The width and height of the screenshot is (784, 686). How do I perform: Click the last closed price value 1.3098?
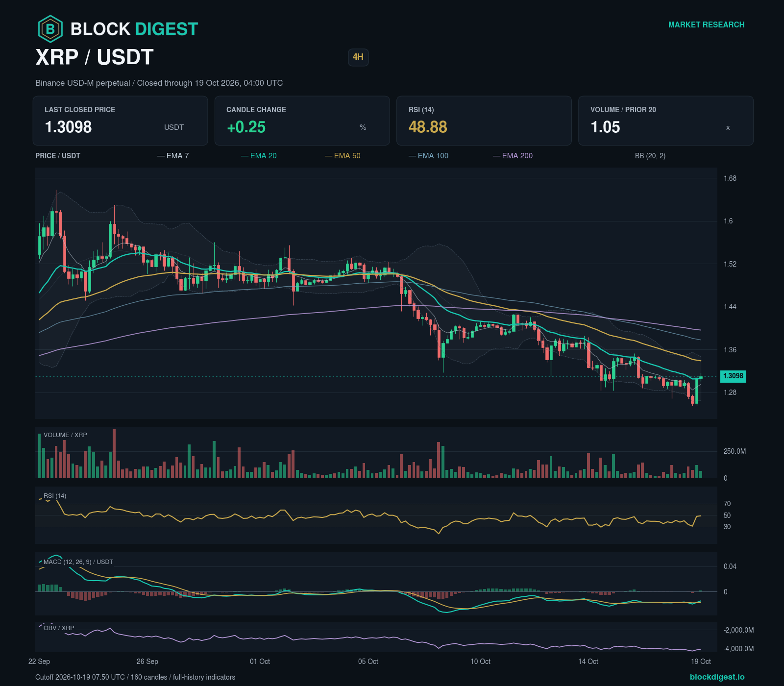[68, 127]
